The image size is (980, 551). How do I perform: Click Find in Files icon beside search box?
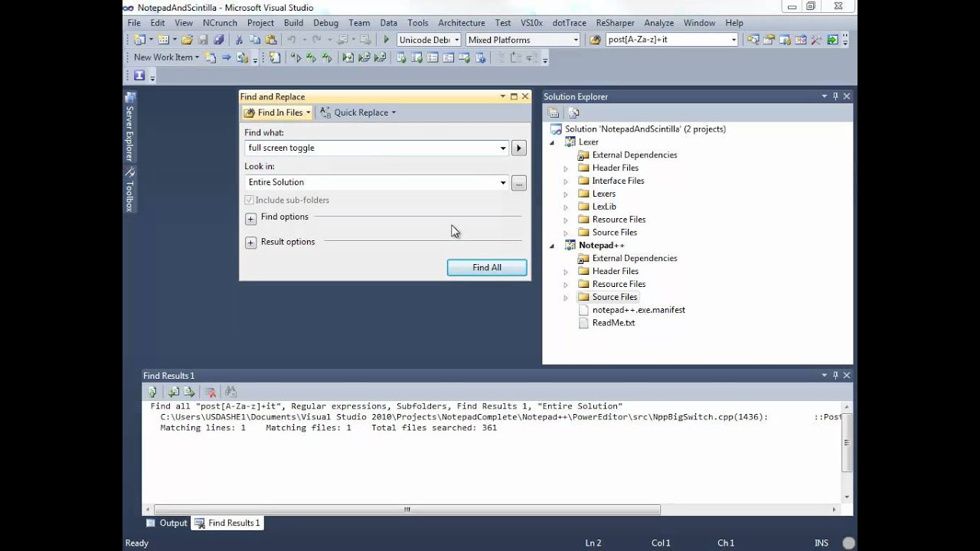tap(595, 40)
